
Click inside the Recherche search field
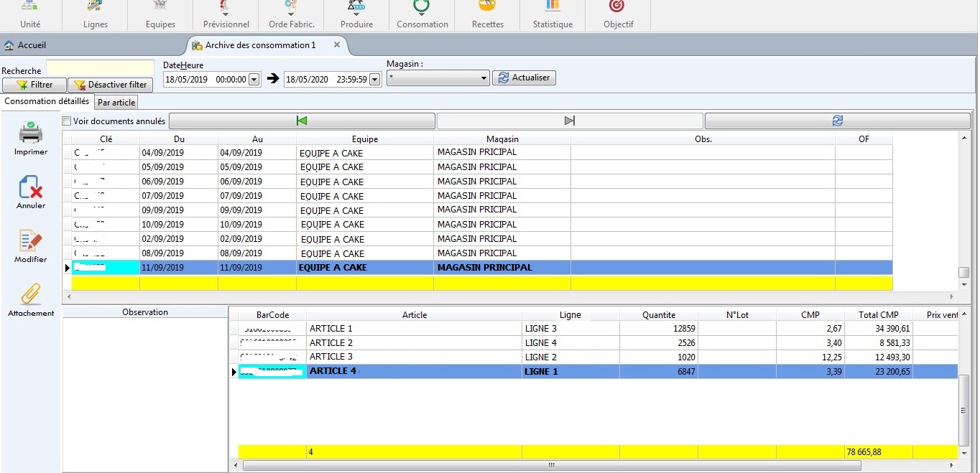click(x=100, y=68)
